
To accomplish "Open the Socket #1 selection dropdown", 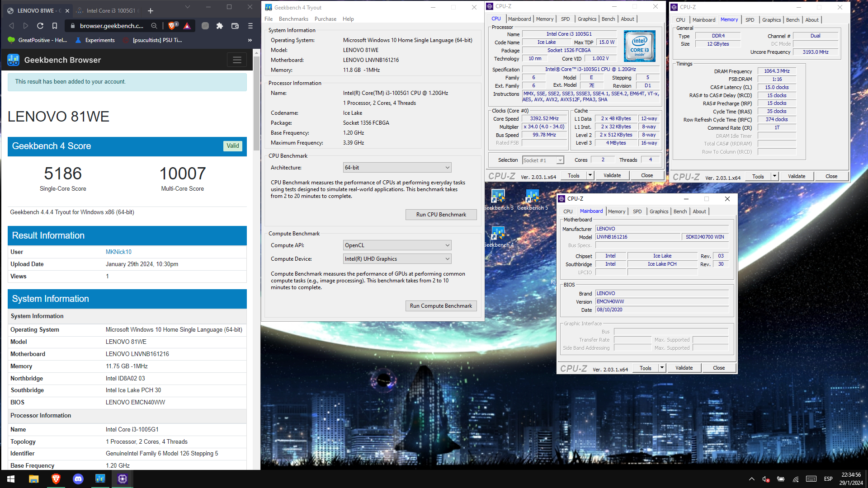I will (543, 160).
